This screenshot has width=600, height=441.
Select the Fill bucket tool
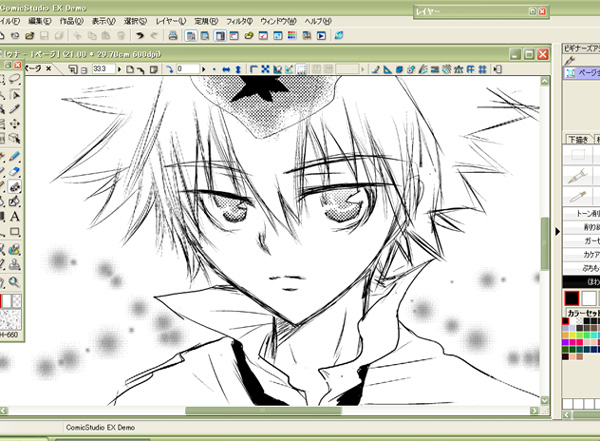point(15,201)
